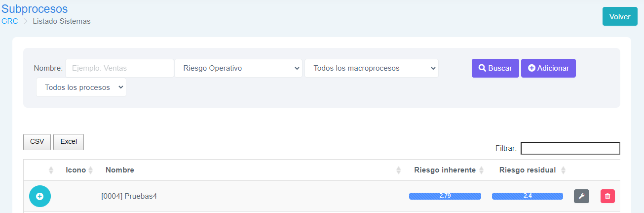Click the GRC breadcrumb link
644x213 pixels.
(10, 21)
